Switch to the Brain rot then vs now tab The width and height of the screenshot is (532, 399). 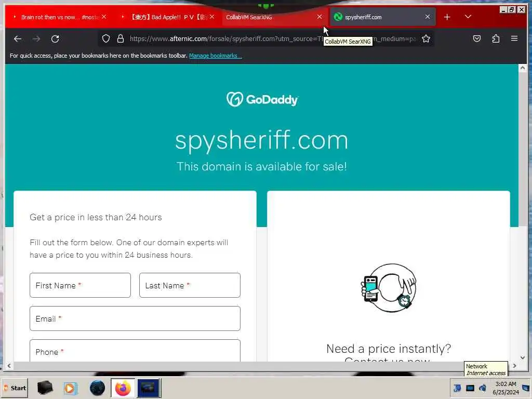click(59, 17)
